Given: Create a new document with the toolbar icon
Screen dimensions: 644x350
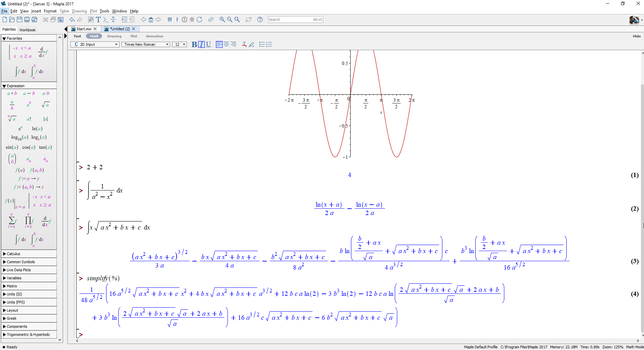Looking at the screenshot, I should pyautogui.click(x=5, y=20).
